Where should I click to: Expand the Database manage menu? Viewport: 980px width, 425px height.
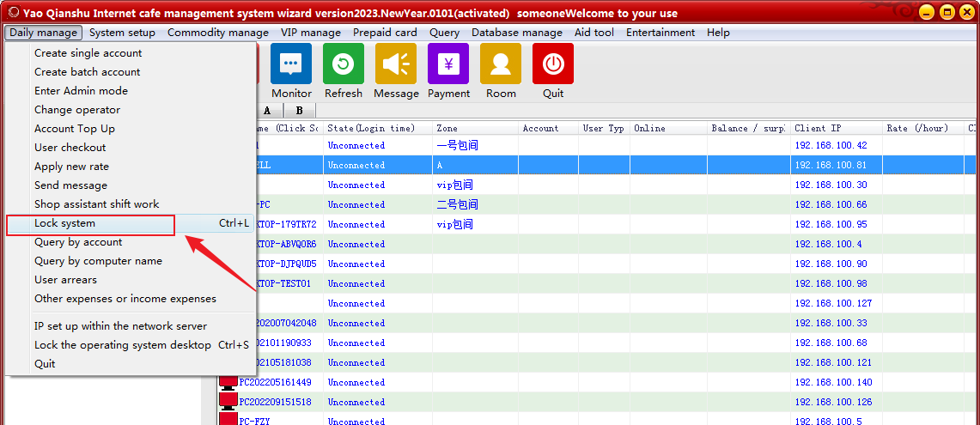(517, 33)
